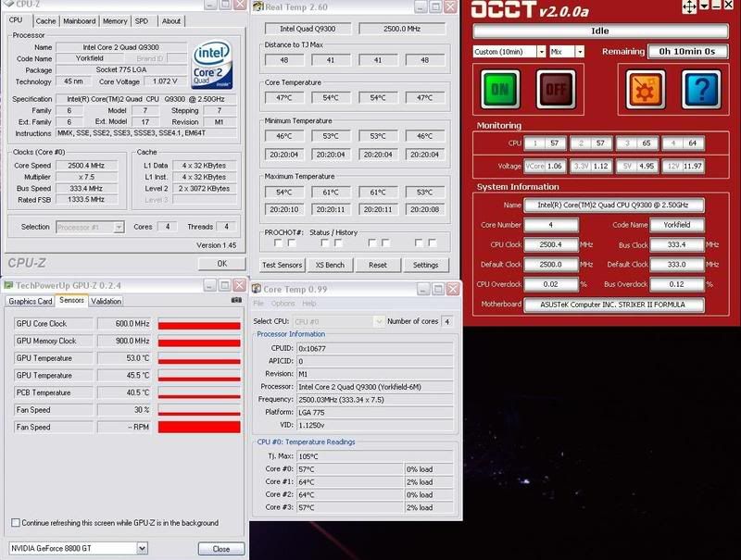
Task: Click the 900.0 MHz GPU Memory Clock value
Action: 124,341
